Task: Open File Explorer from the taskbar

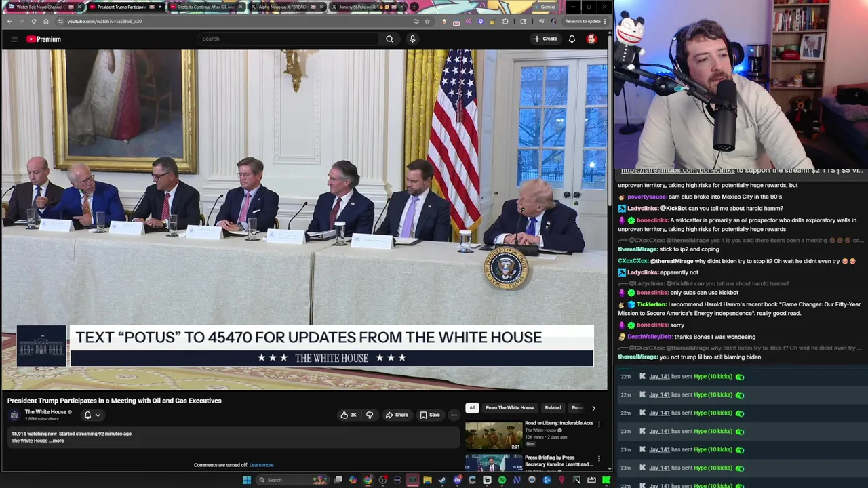Action: tap(427, 480)
